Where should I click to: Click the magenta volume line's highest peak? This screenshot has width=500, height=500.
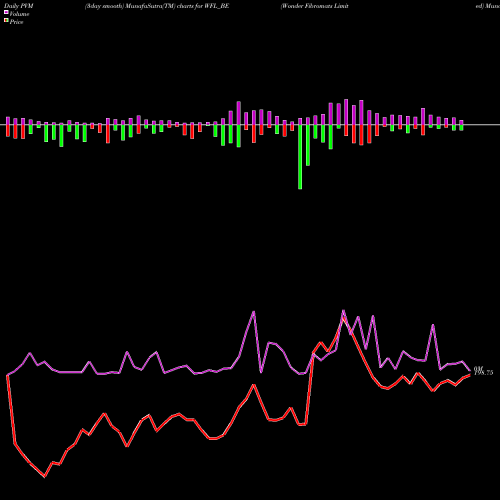pyautogui.click(x=344, y=311)
